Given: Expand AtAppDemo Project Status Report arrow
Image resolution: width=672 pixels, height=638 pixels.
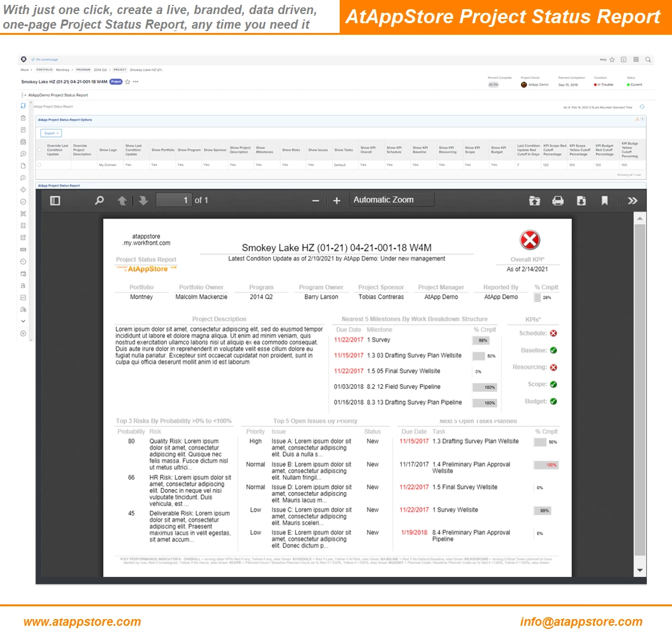Looking at the screenshot, I should (x=24, y=95).
